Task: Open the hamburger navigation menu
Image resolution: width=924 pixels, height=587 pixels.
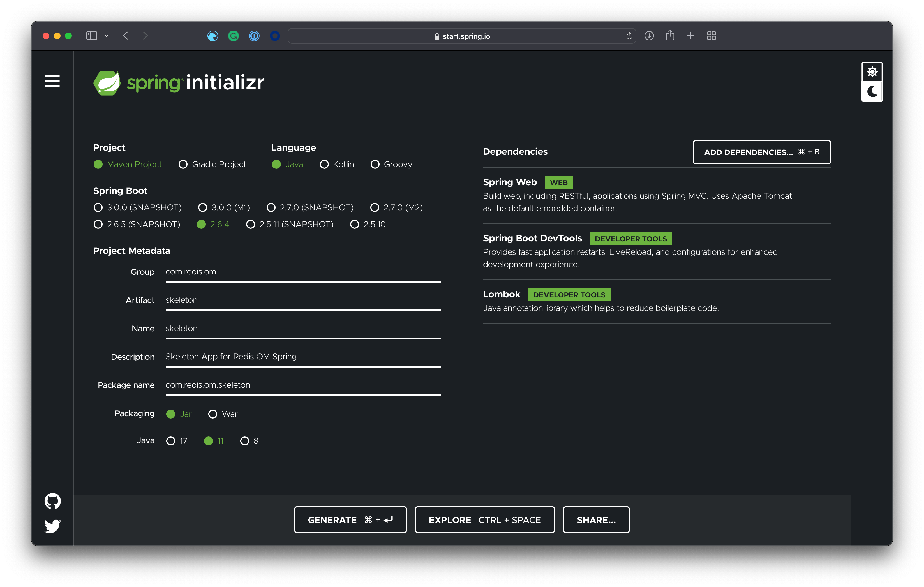Action: [x=53, y=81]
